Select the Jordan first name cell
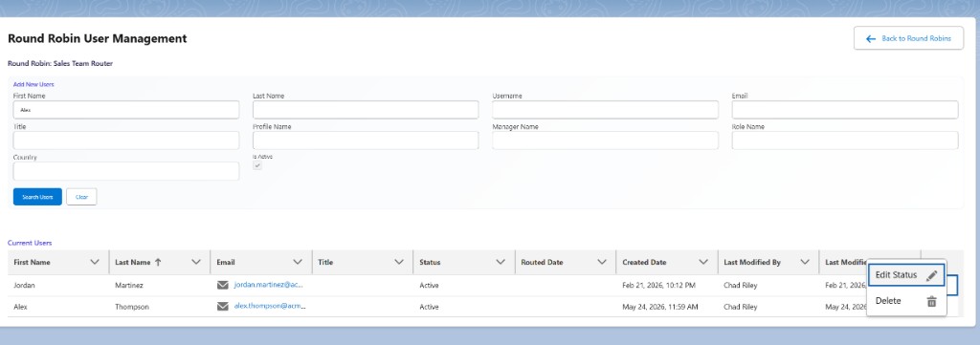This screenshot has width=980, height=345. pyautogui.click(x=24, y=285)
